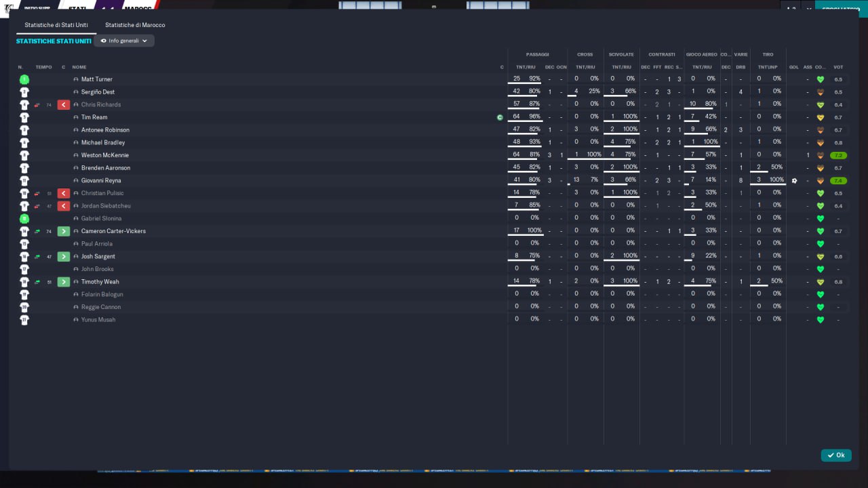Click Giovanni Reyna's 100% shooting value
The width and height of the screenshot is (868, 488).
[x=776, y=180]
